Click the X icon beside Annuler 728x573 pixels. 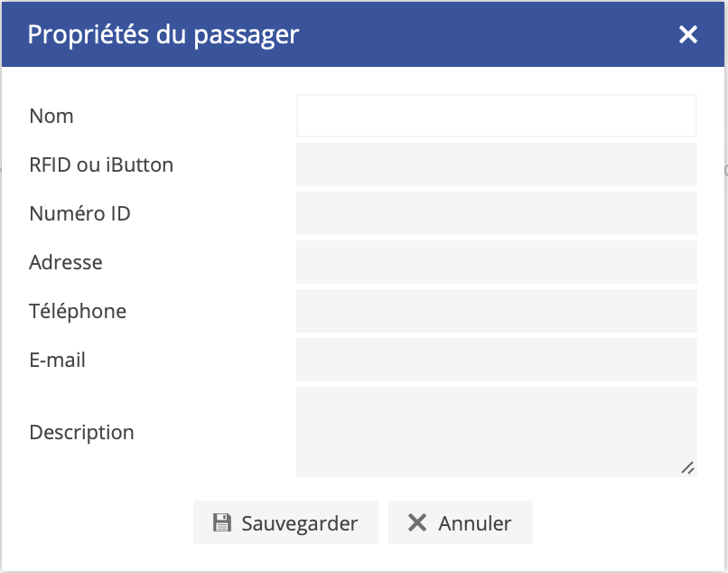pos(416,523)
